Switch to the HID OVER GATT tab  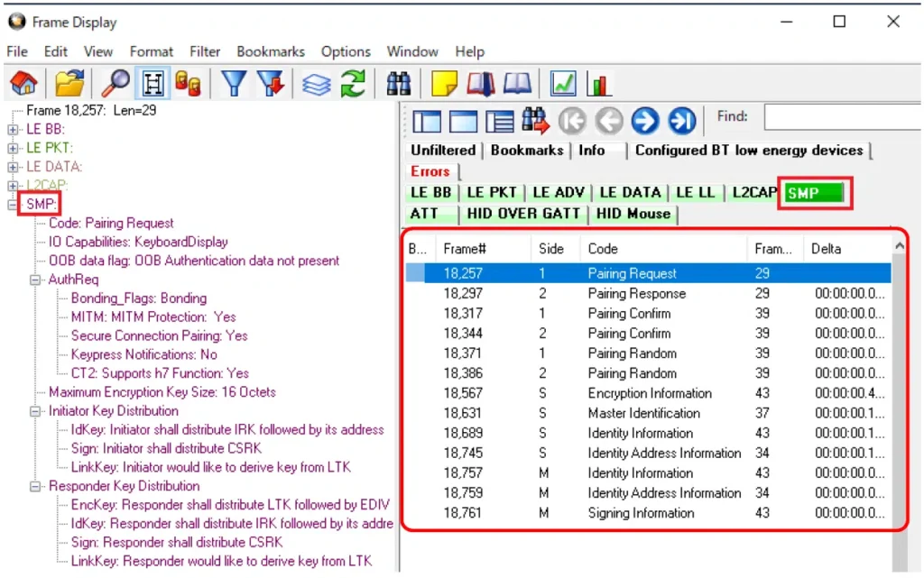[523, 214]
